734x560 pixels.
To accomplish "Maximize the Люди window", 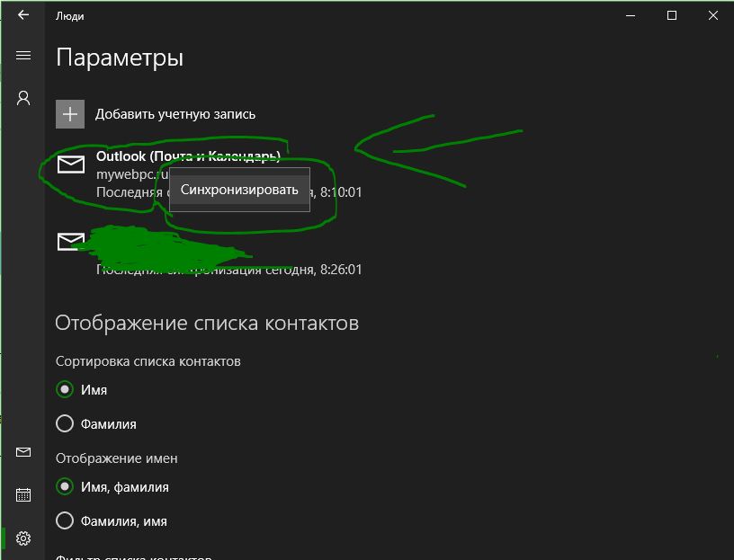I will (x=672, y=15).
